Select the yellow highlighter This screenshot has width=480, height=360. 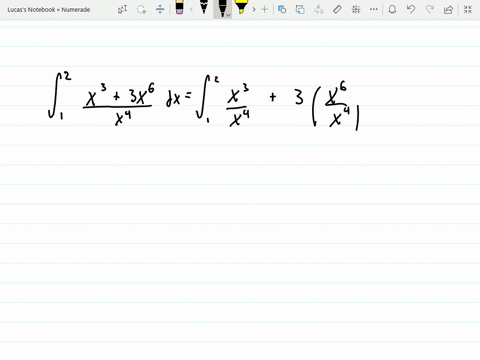coord(241,7)
